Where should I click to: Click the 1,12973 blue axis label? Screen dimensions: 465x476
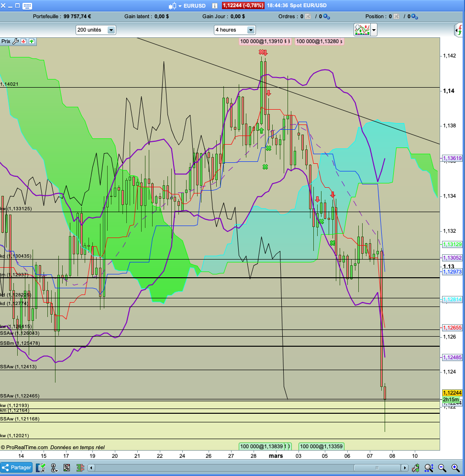click(x=452, y=272)
